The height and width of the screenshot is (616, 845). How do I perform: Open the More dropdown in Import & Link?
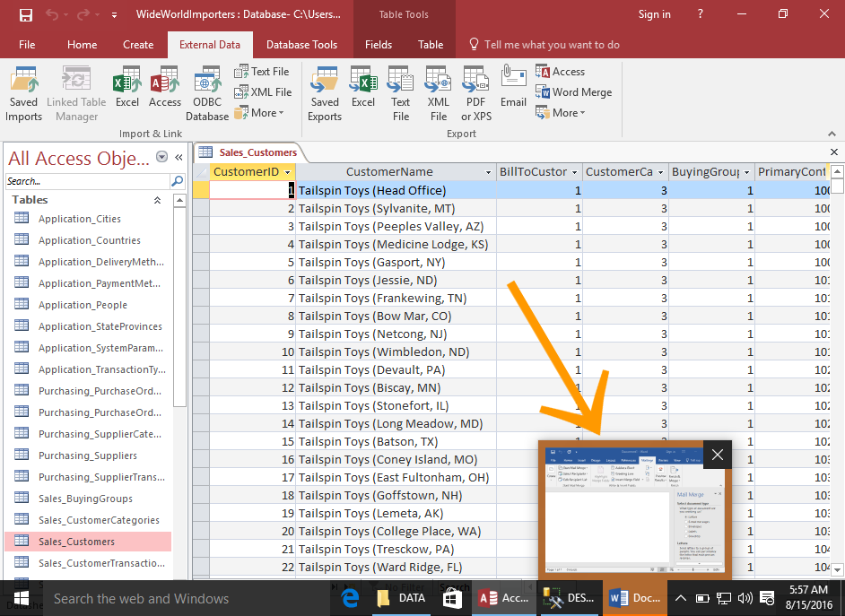[260, 113]
